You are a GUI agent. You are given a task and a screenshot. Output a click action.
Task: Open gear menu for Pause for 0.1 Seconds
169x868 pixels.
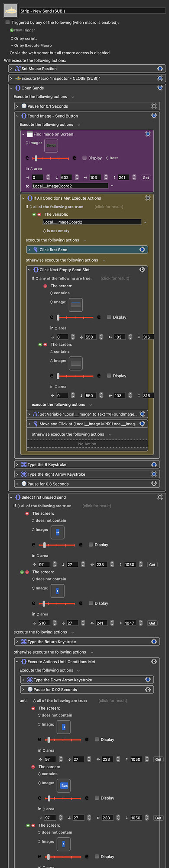click(x=154, y=106)
